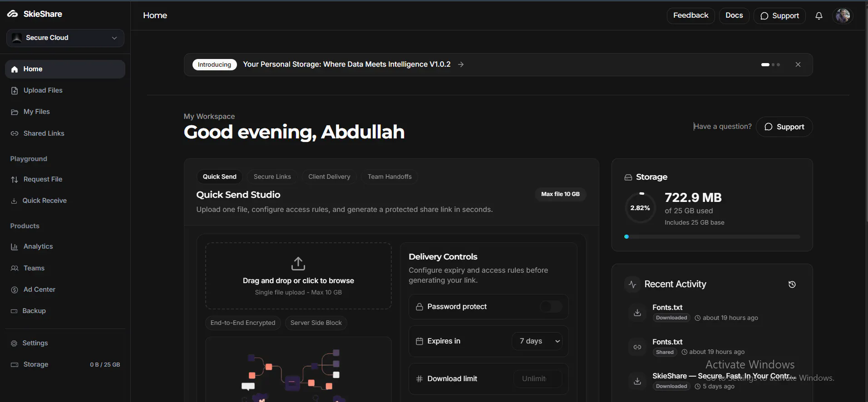Viewport: 868px width, 402px height.
Task: Click the Analytics bar chart icon
Action: point(15,247)
